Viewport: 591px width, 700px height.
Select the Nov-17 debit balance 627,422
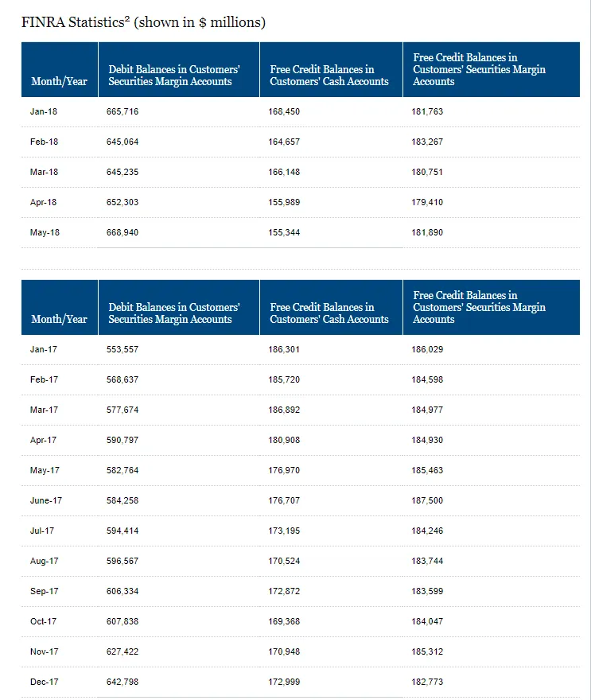122,651
